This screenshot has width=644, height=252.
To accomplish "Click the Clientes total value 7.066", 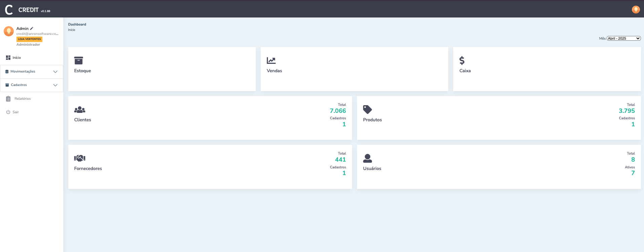I will (338, 111).
